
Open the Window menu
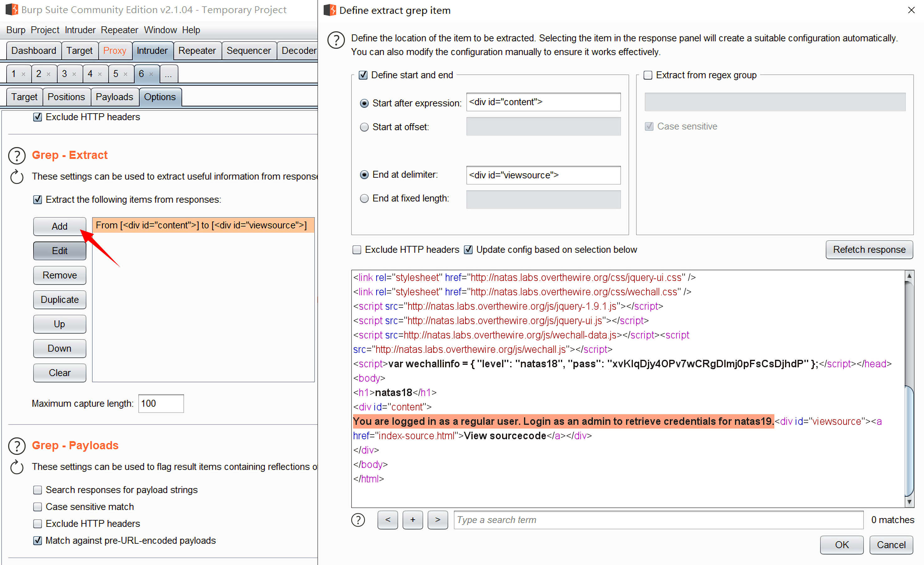tap(161, 30)
